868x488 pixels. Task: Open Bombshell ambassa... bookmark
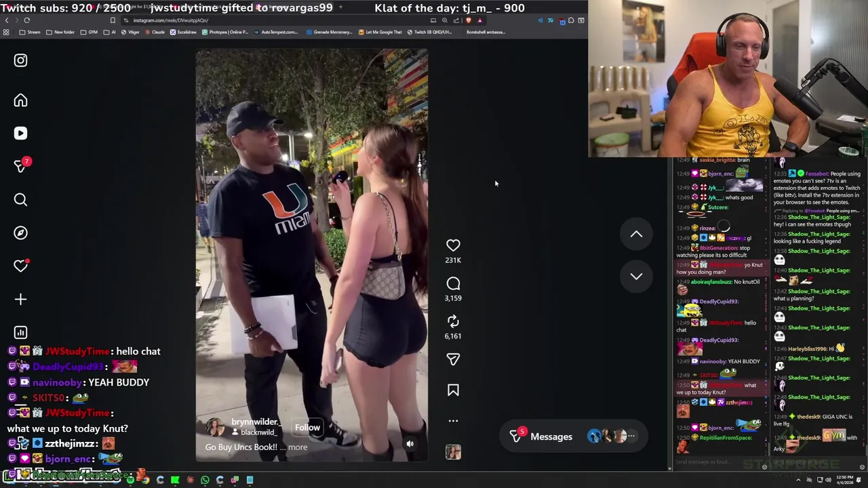click(x=486, y=32)
